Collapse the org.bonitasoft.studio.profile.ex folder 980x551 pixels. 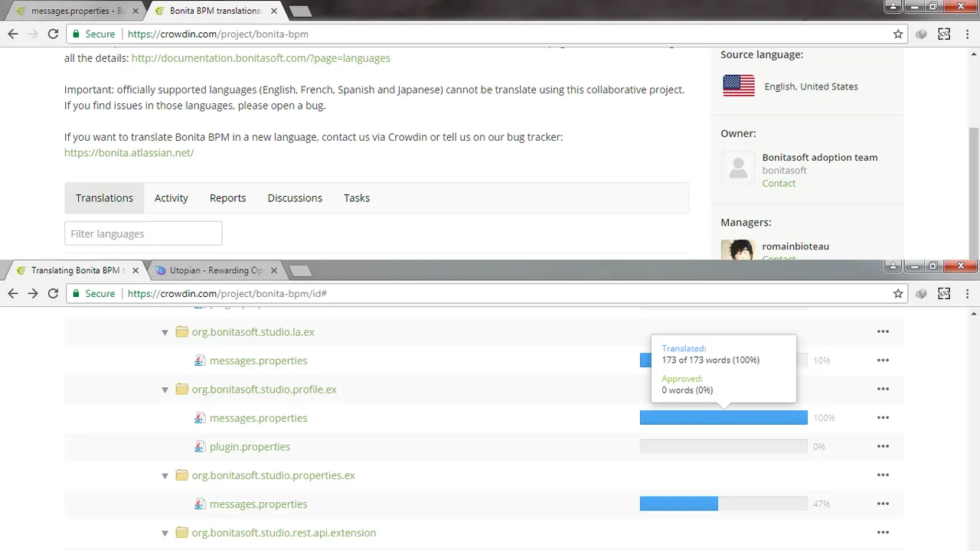(x=165, y=390)
